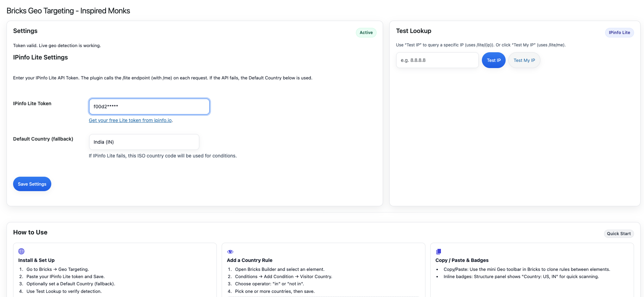Click the Test IP button

494,60
